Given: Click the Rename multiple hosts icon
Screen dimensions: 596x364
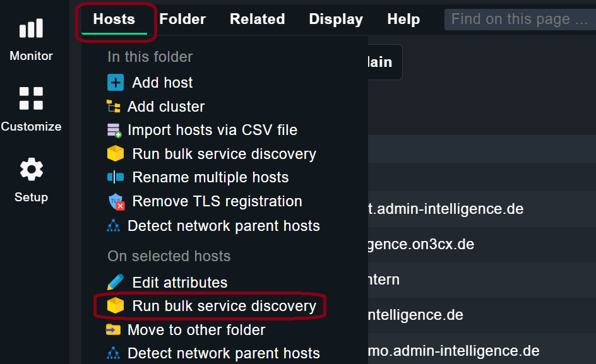Looking at the screenshot, I should pyautogui.click(x=116, y=178).
